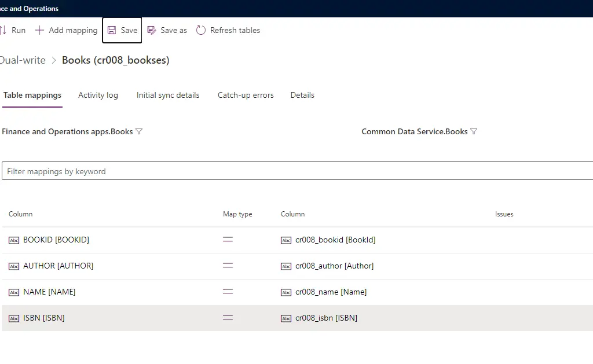Viewport: 593px width, 364px height.
Task: Click Common Data Service.Books heading
Action: (415, 131)
